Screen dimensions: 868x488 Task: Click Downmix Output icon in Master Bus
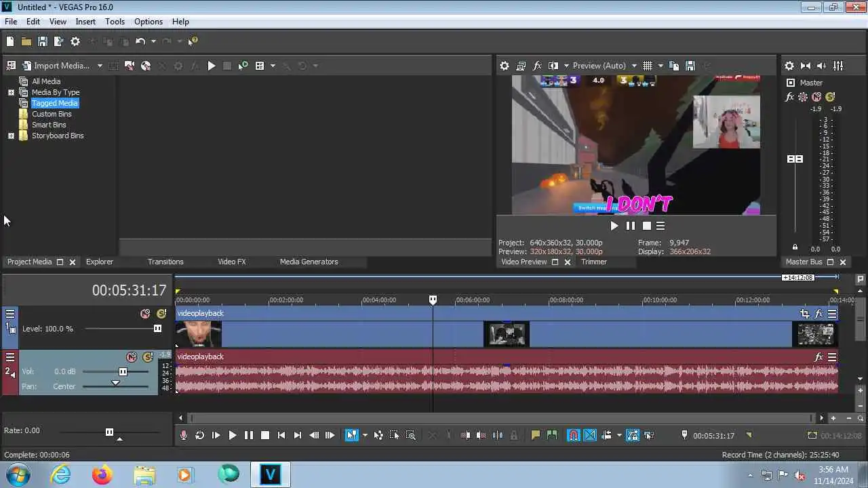click(x=806, y=66)
